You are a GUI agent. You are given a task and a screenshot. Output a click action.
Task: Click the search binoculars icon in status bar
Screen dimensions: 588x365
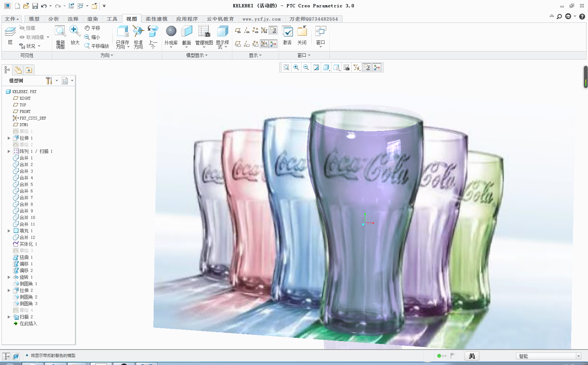click(472, 356)
